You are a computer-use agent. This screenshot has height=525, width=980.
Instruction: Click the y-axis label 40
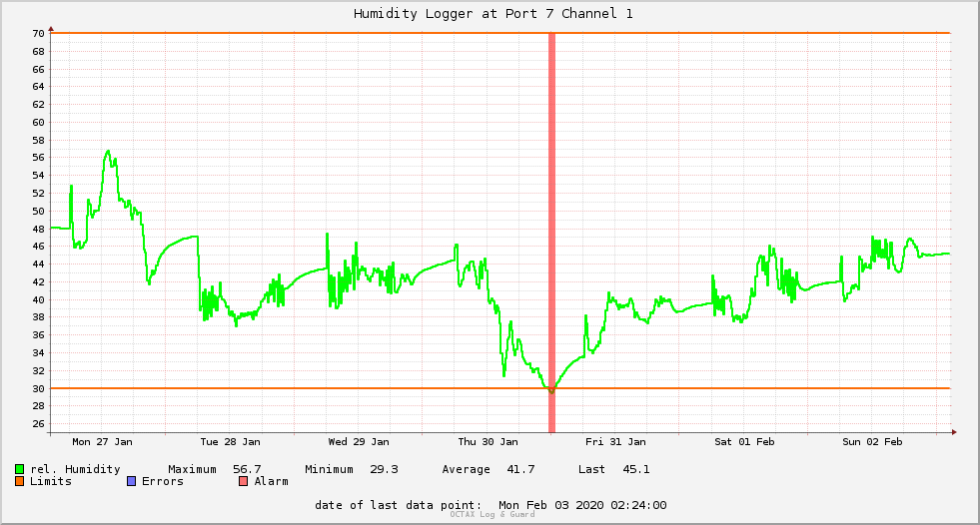click(38, 299)
